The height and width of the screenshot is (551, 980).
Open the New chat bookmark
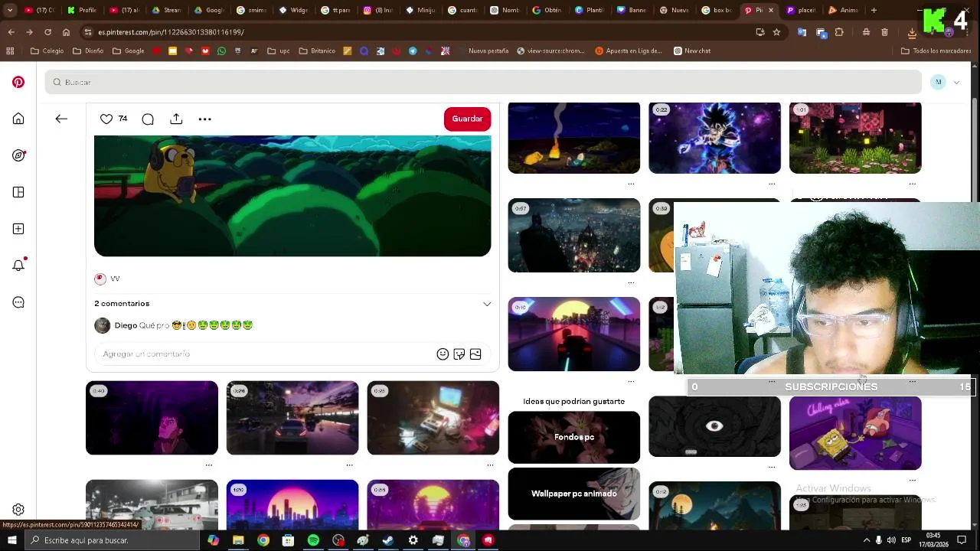(692, 51)
